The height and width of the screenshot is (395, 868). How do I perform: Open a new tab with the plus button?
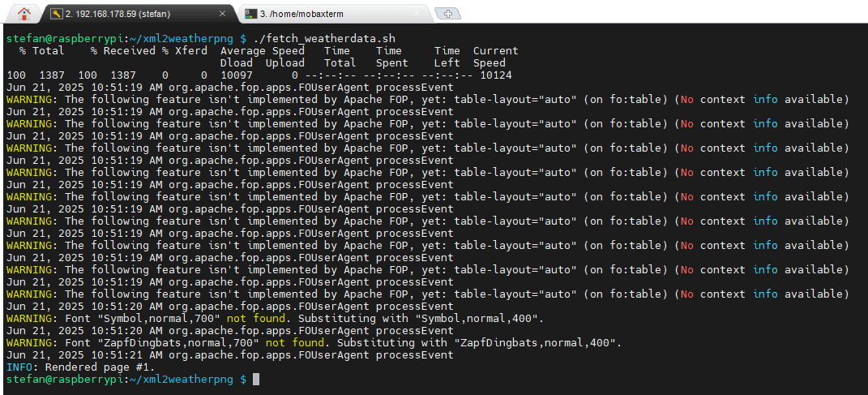448,15
